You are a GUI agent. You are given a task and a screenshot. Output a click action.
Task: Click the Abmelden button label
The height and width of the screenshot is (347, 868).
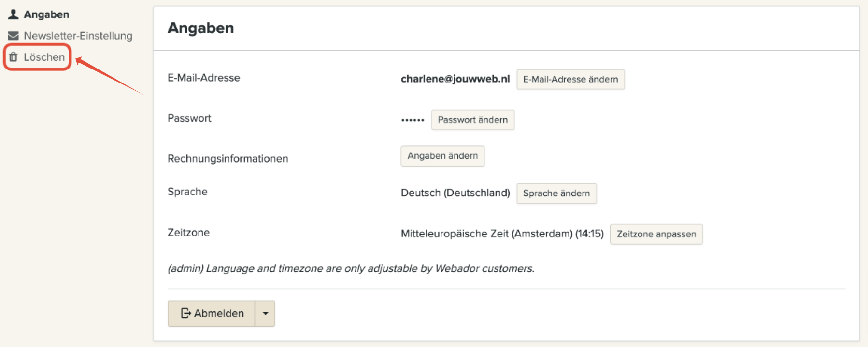219,313
